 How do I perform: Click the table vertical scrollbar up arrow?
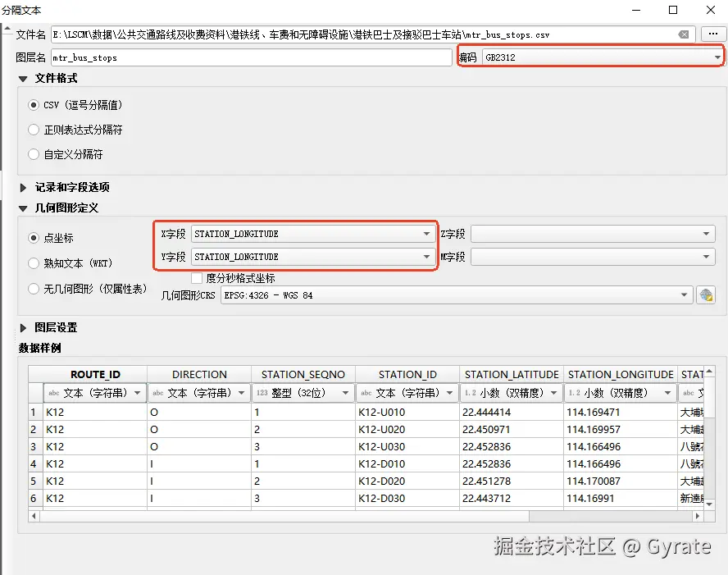click(709, 371)
